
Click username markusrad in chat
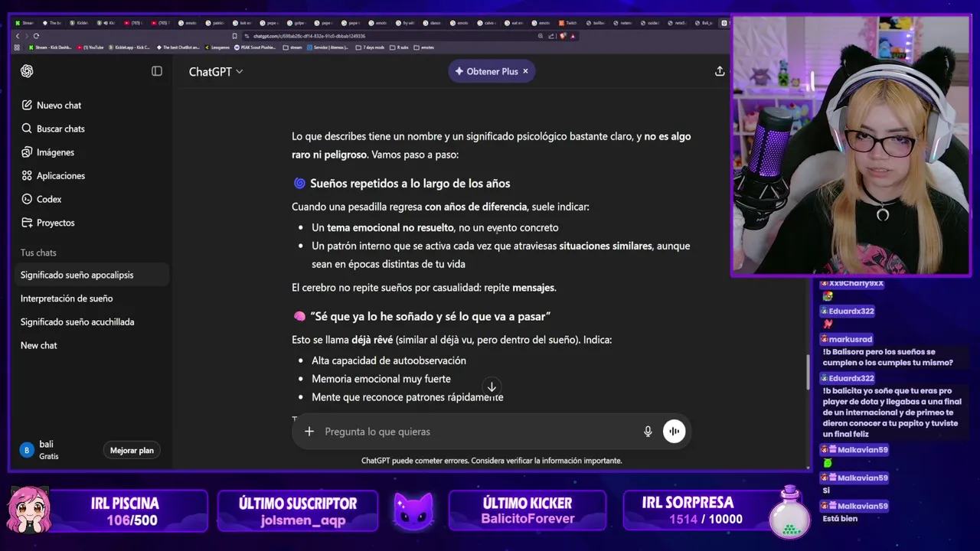[x=850, y=339]
